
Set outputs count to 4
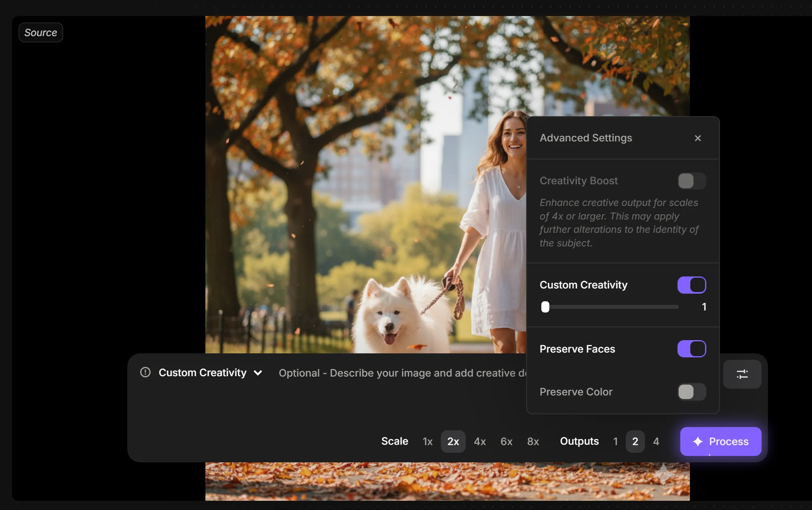tap(656, 441)
